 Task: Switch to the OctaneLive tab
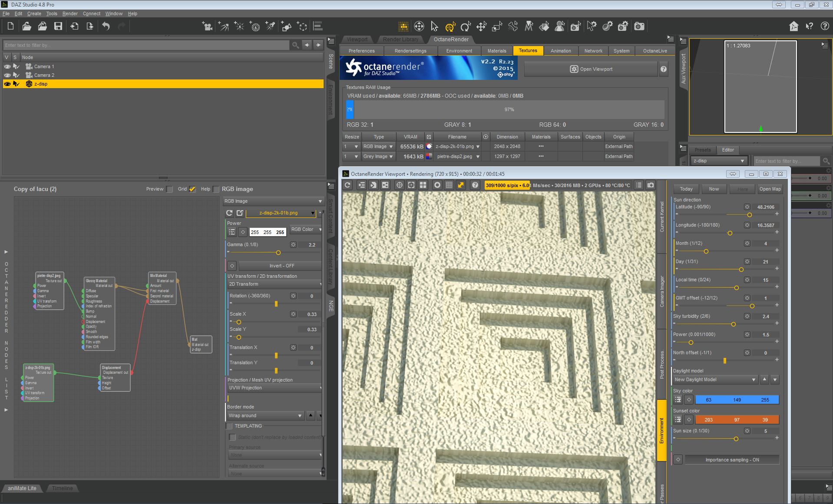click(655, 51)
